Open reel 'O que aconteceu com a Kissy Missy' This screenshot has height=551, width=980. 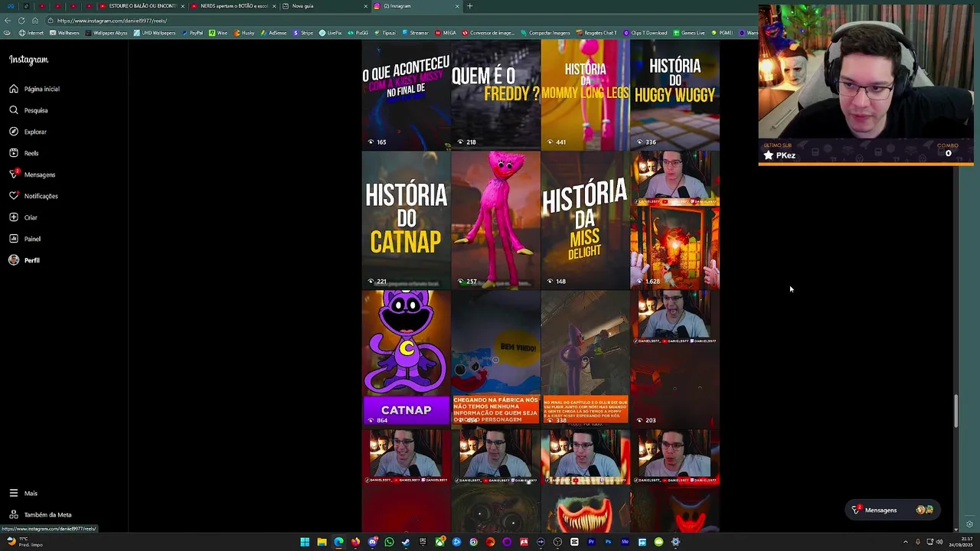tap(406, 95)
